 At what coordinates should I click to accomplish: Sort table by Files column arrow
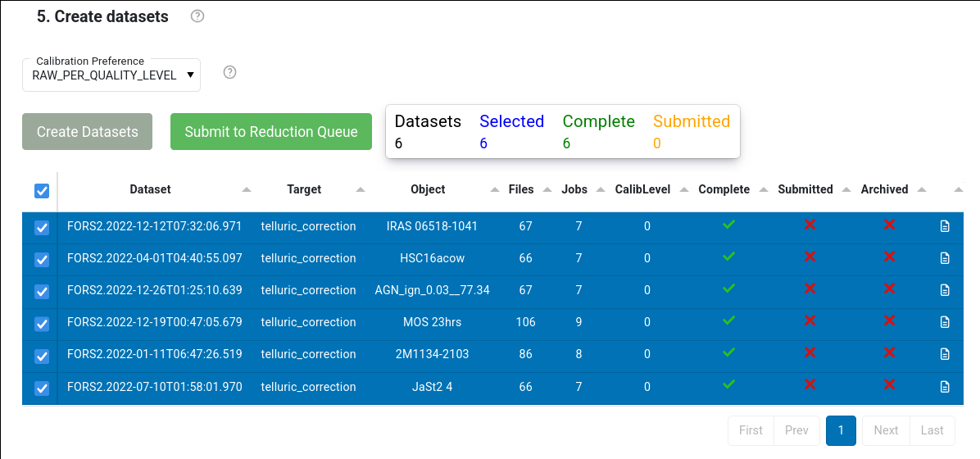[x=547, y=190]
